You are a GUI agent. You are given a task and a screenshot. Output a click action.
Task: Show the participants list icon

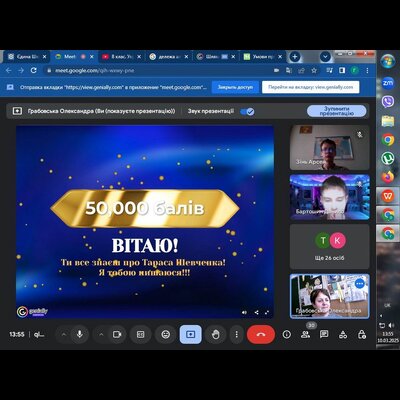305,334
